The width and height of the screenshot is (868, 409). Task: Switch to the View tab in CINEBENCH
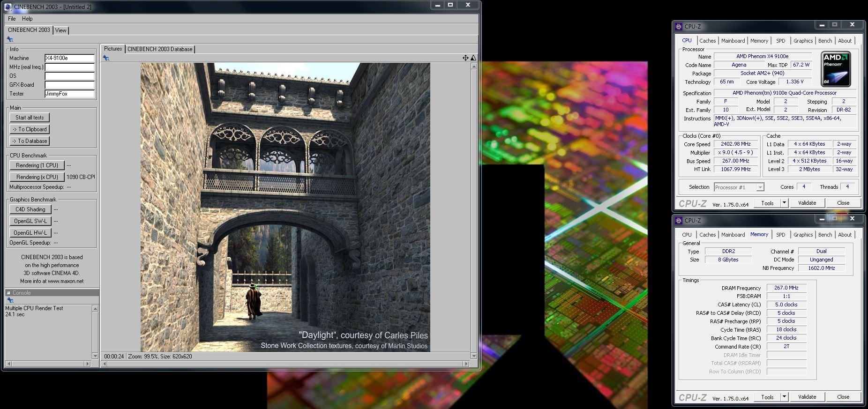point(61,30)
